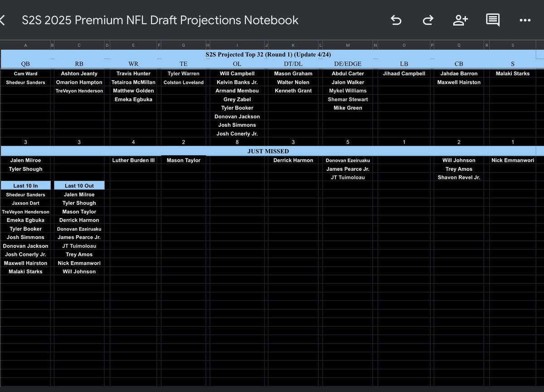Select the Kelvin Banks Jr. cell

(x=237, y=82)
